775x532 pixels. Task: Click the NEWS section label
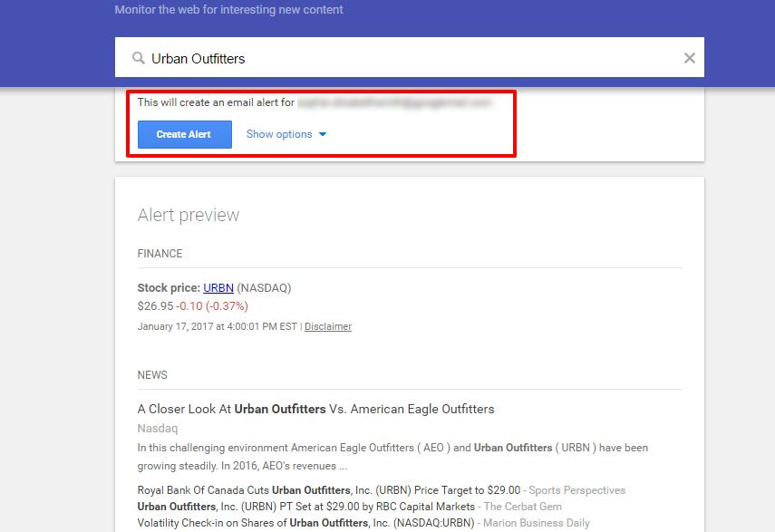152,375
